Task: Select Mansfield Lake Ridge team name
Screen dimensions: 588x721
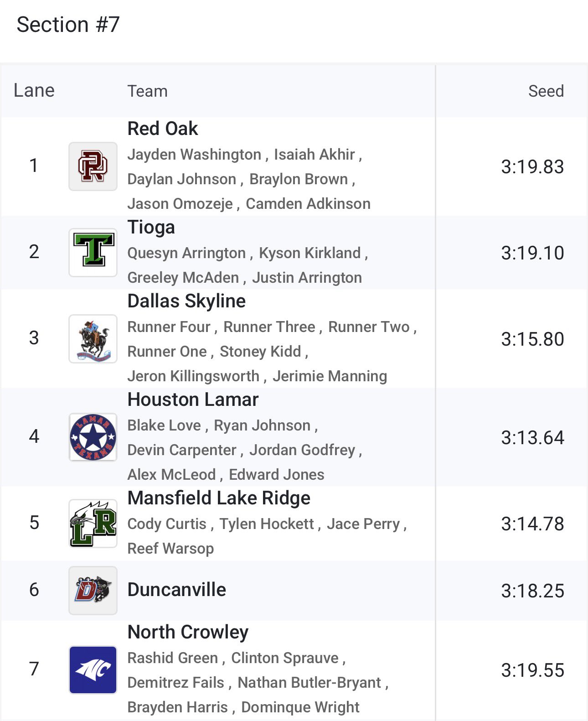Action: (219, 498)
